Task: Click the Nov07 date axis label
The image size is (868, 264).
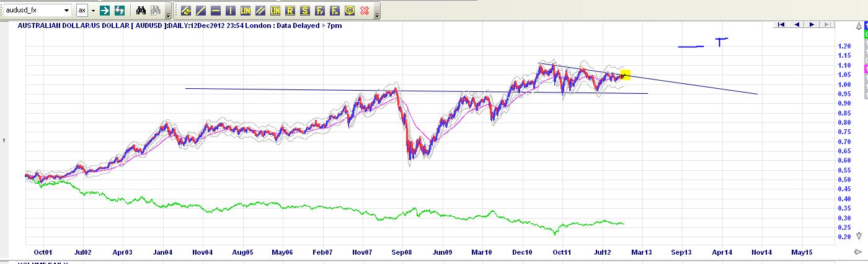Action: (x=363, y=253)
